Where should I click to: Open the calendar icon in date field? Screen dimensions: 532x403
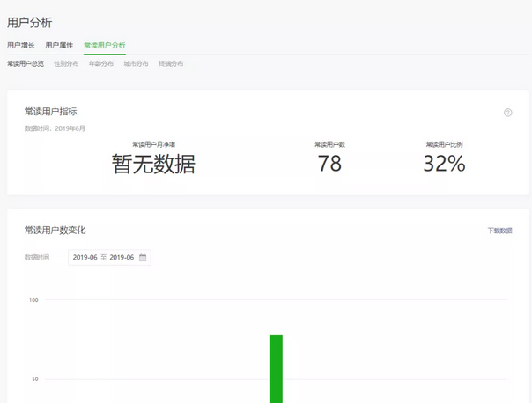(x=143, y=257)
